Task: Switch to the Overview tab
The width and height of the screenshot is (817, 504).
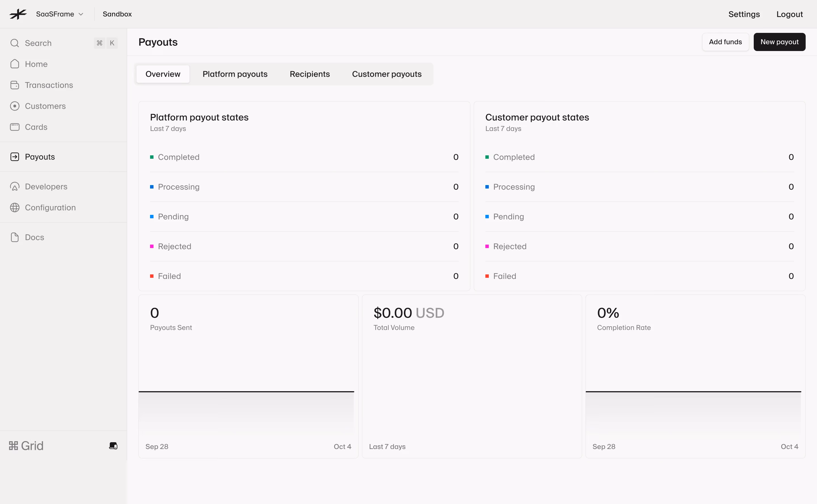Action: coord(163,74)
